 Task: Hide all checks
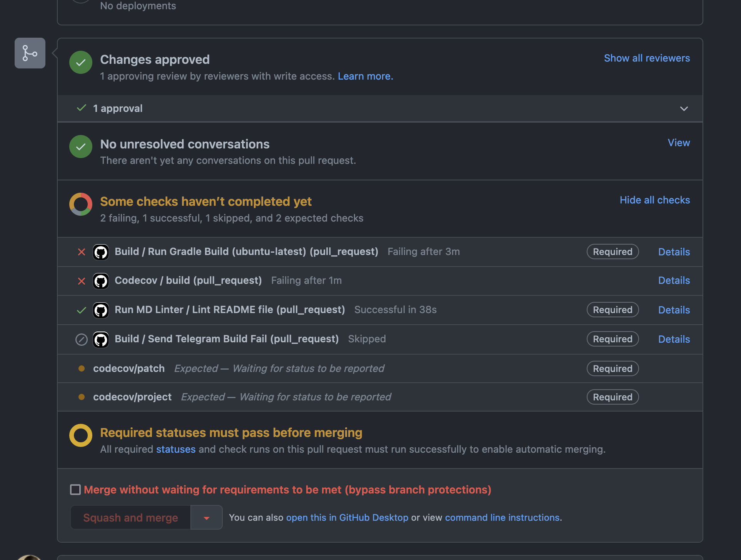655,200
